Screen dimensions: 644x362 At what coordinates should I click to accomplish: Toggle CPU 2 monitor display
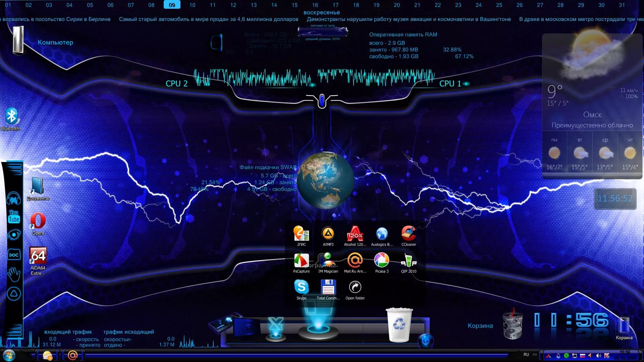(176, 83)
